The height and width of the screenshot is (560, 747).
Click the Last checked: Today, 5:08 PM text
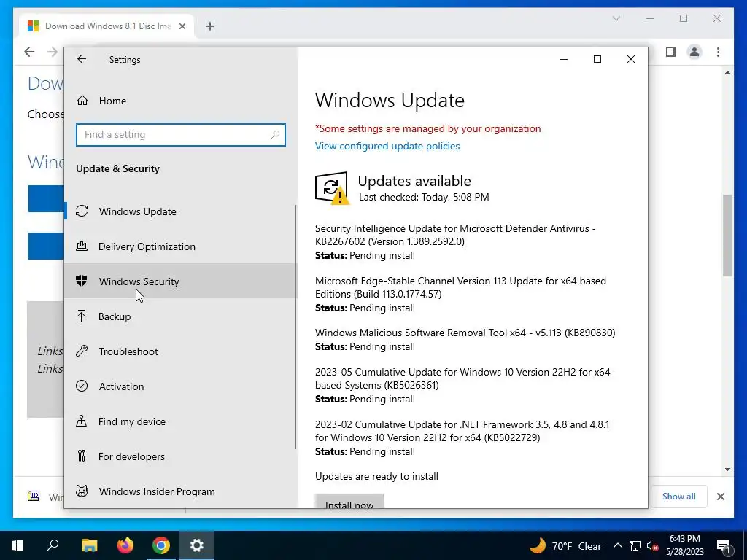424,197
